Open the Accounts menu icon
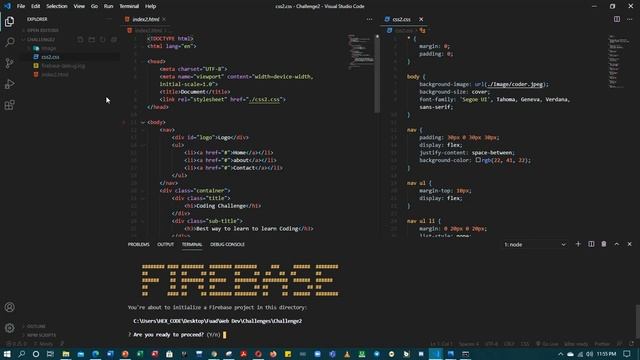Screen dimensions: 640x360 click(x=9, y=307)
